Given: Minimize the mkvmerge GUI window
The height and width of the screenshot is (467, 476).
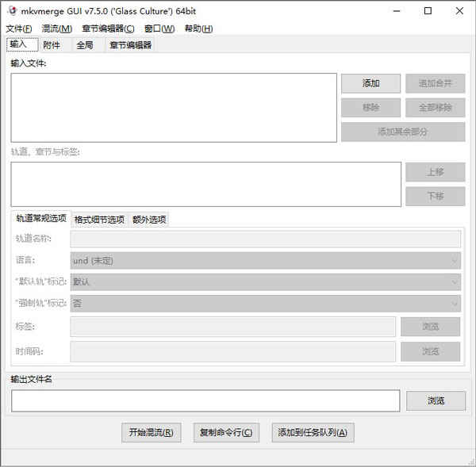Looking at the screenshot, I should click(397, 11).
